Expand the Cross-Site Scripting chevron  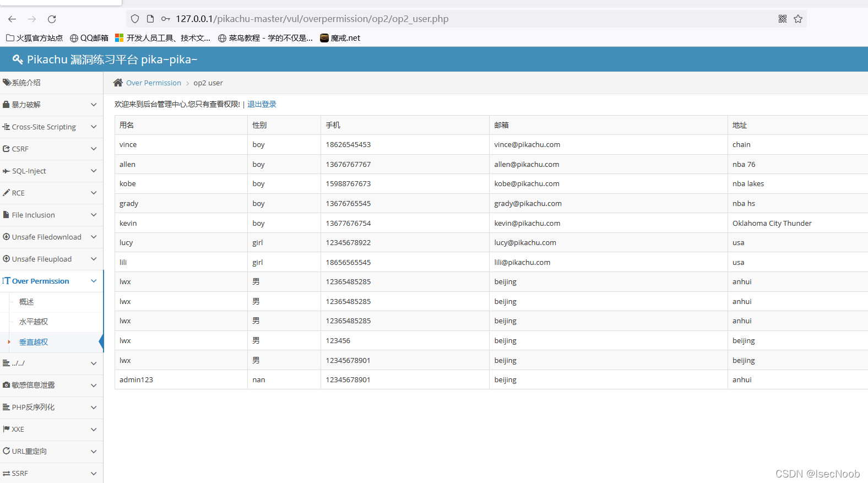tap(94, 127)
